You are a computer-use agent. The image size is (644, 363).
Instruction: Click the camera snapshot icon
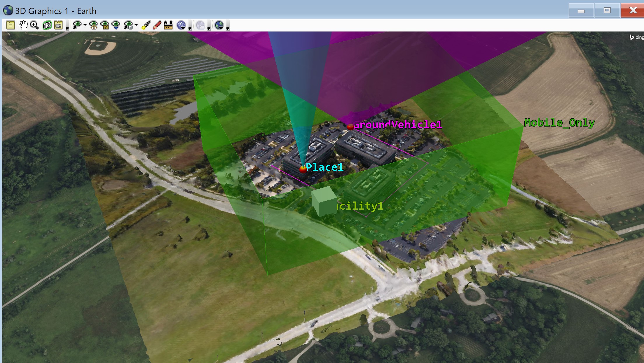[47, 25]
